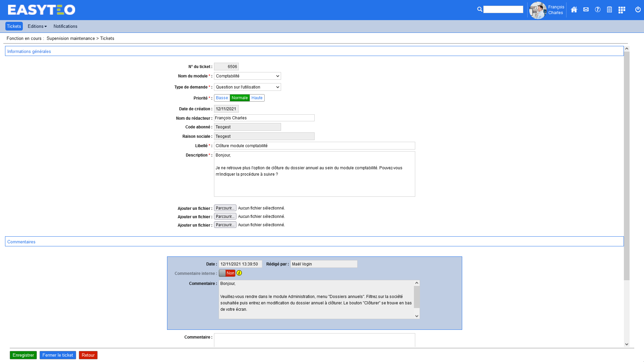The image size is (644, 362).
Task: Open the messages envelope icon
Action: [x=586, y=10]
